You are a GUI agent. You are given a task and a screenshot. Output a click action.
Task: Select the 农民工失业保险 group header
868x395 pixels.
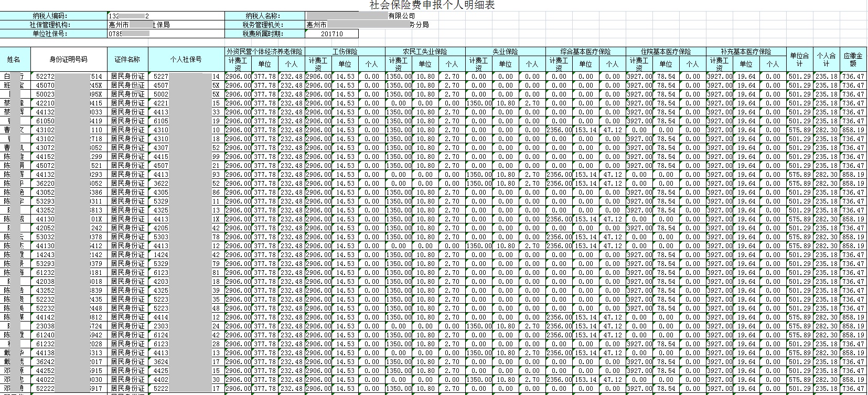point(425,51)
